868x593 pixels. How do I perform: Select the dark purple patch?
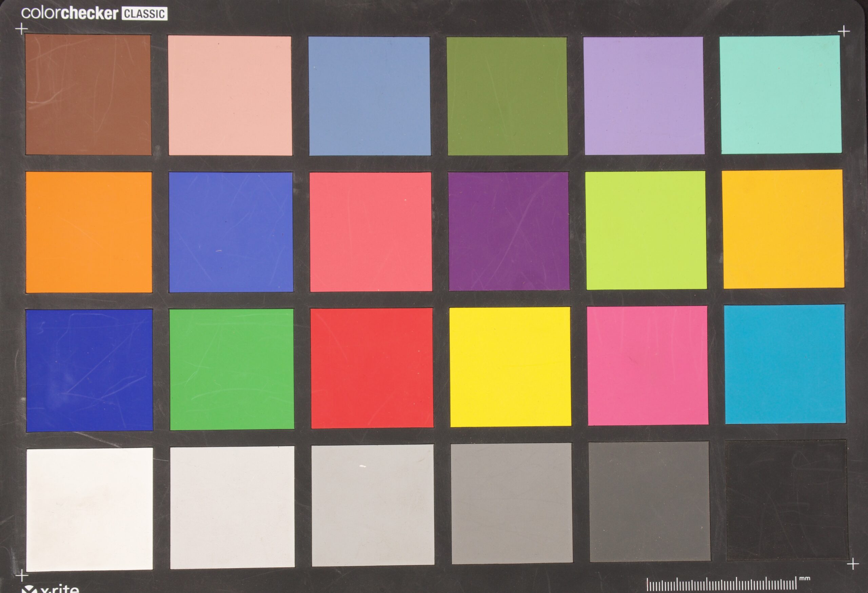tap(509, 231)
